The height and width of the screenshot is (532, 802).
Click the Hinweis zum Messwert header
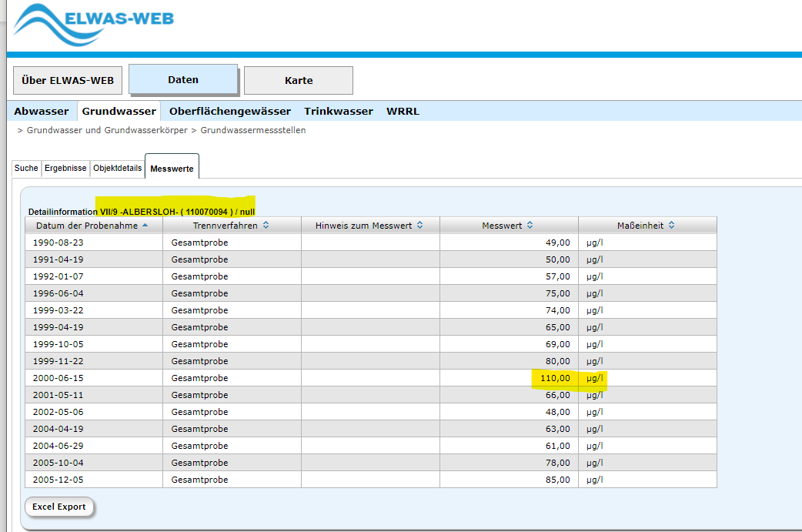point(370,225)
